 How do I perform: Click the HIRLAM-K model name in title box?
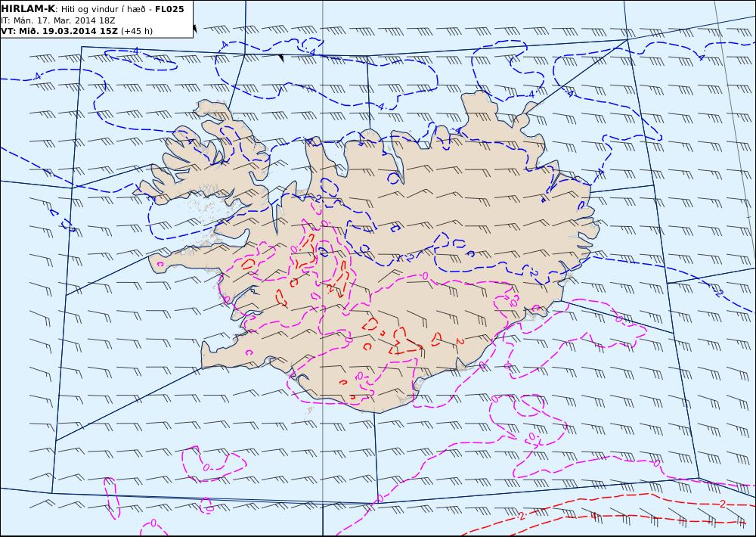[28, 9]
